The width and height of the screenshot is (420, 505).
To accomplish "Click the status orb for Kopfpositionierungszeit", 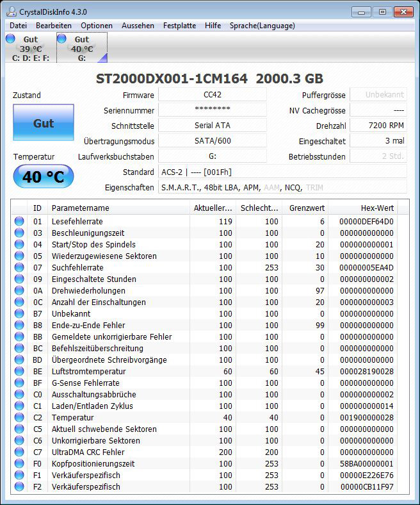I will 19,463.
